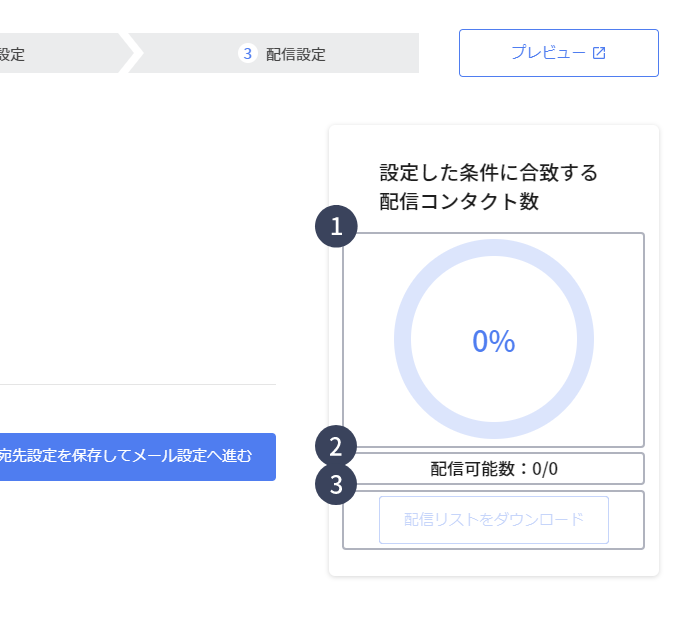Image resolution: width=699 pixels, height=619 pixels.
Task: Open the プレビュー button
Action: coord(559,53)
